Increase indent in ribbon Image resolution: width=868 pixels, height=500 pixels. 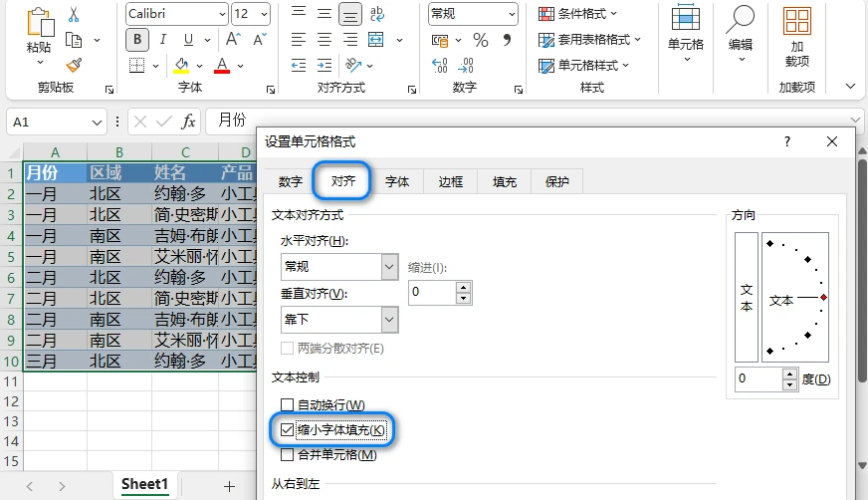(x=325, y=66)
